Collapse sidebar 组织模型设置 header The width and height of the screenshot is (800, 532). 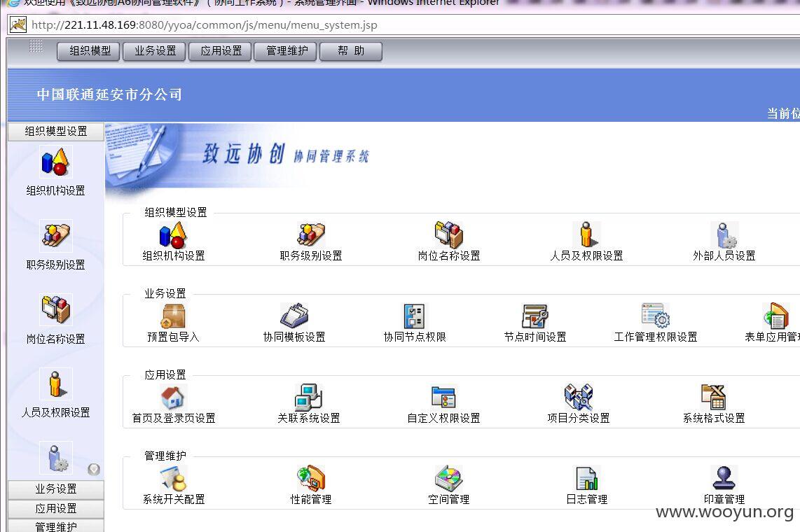(55, 132)
